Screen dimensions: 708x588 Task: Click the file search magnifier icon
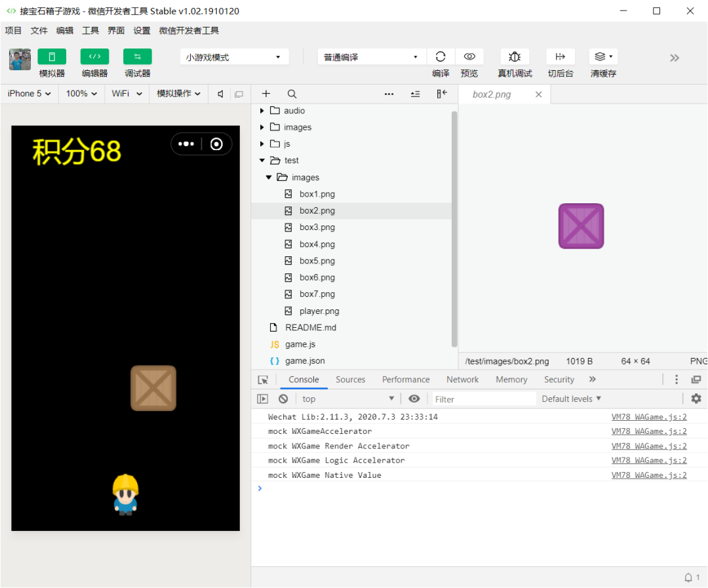[x=292, y=94]
